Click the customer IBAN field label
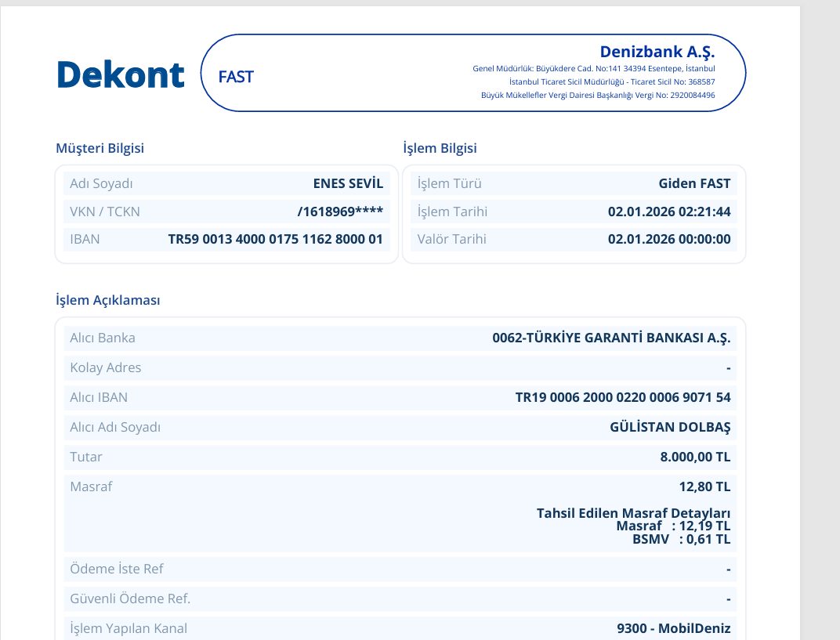 85,240
